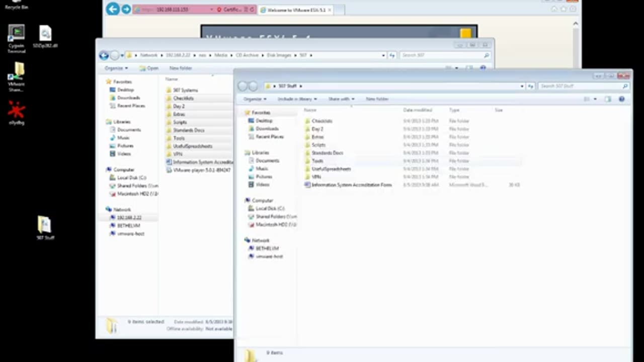
Task: Select Standards Docs folder in network window
Action: tap(189, 130)
